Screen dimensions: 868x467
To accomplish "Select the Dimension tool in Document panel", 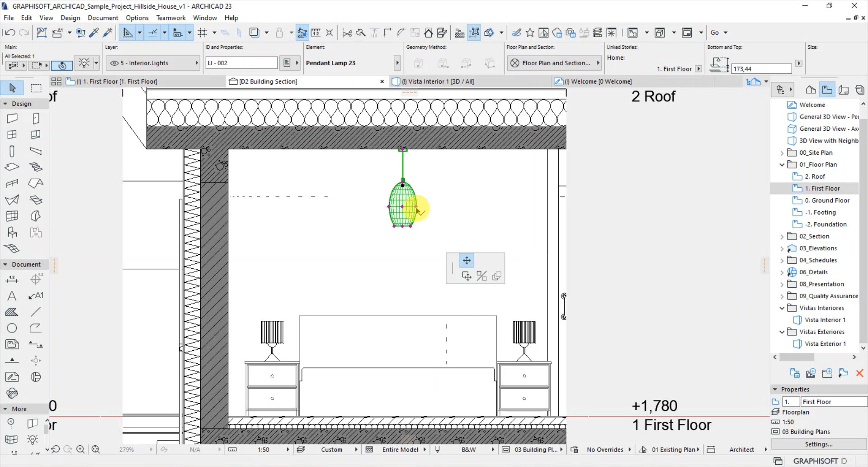I will [12, 280].
